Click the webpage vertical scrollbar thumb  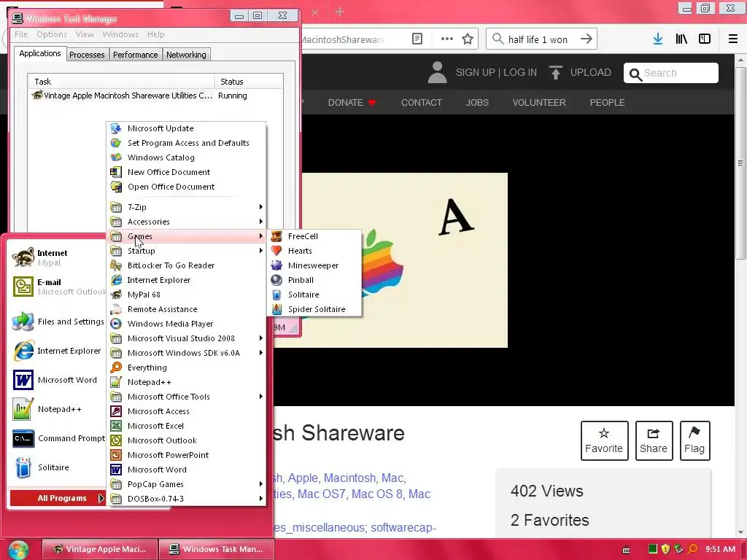[740, 163]
